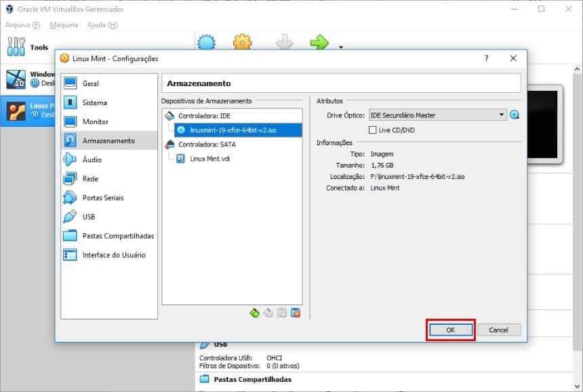The height and width of the screenshot is (392, 583).
Task: Click the Conectado a value "Linux Mint"
Action: click(385, 188)
